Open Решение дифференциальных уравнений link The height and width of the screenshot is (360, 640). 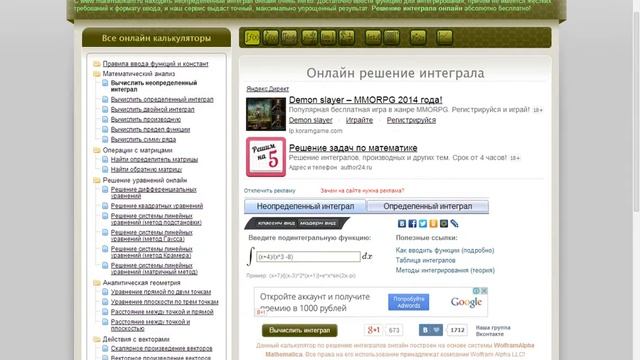point(153,193)
